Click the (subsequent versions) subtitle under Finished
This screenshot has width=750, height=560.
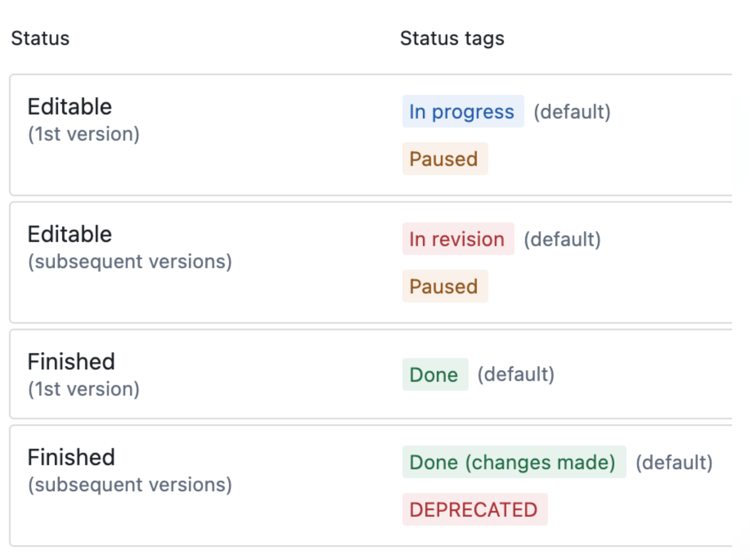130,485
